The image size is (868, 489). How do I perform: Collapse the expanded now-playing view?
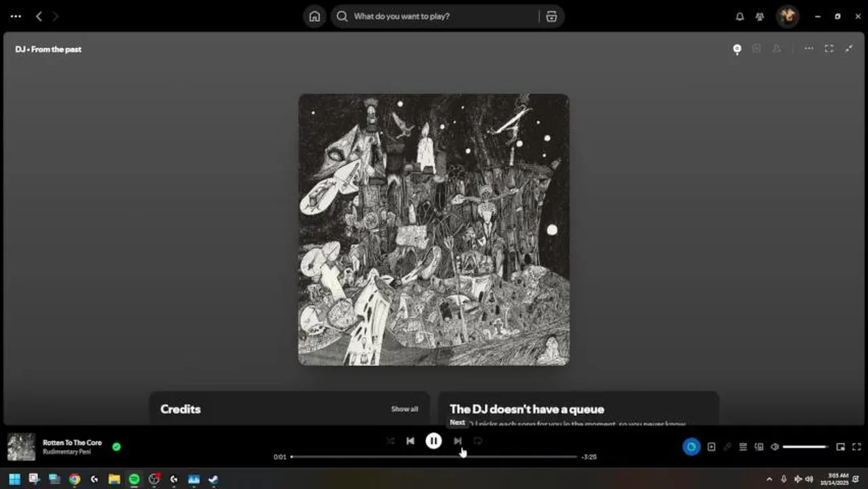tap(849, 49)
